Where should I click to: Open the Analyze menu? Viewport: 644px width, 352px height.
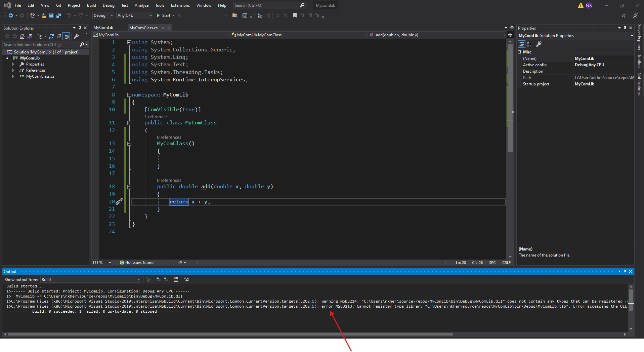pyautogui.click(x=141, y=5)
